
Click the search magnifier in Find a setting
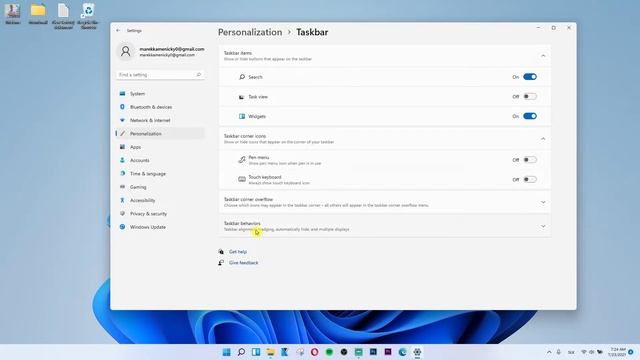tap(199, 75)
